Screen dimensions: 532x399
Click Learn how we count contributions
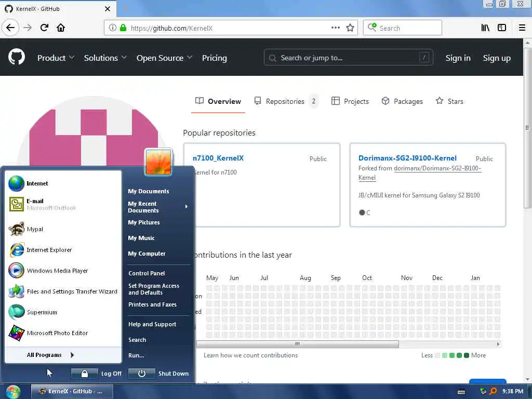point(250,355)
